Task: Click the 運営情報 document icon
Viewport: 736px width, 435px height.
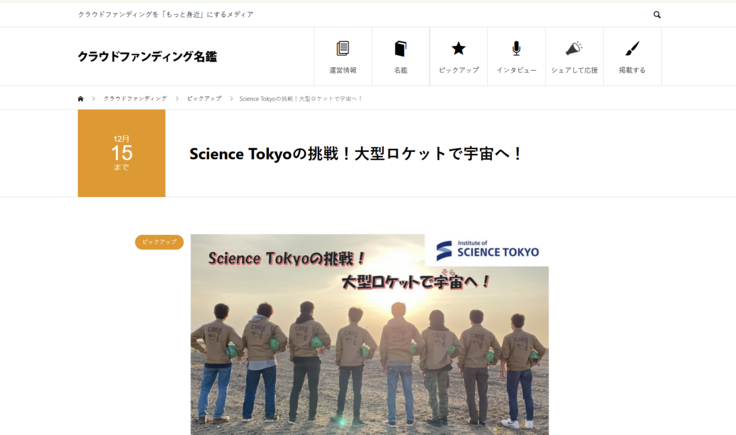Action: [x=343, y=48]
